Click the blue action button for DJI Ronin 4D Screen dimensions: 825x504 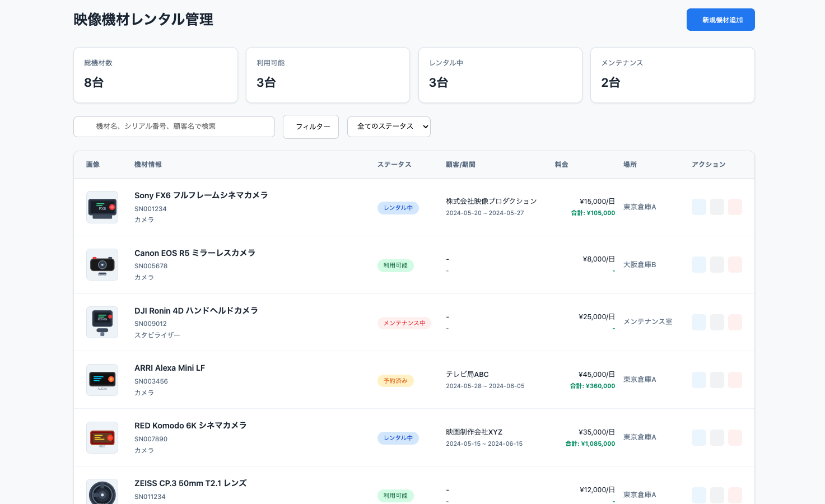[699, 322]
